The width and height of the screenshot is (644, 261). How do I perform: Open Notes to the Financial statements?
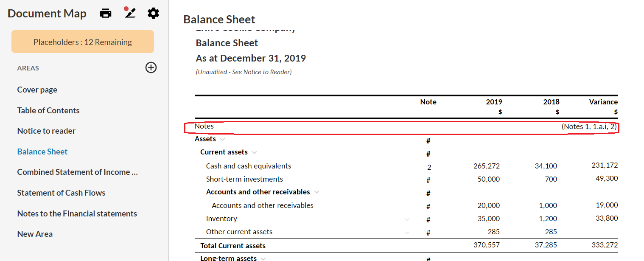coord(77,213)
